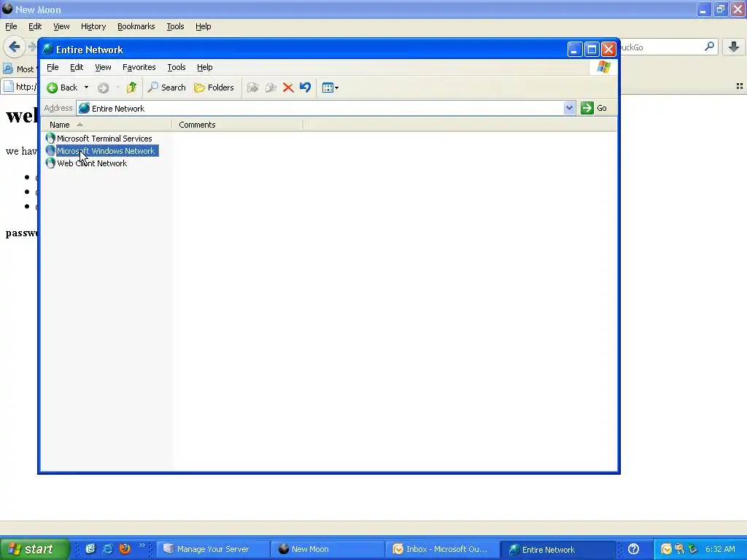Open the Help menu in New Moon

[x=204, y=27]
